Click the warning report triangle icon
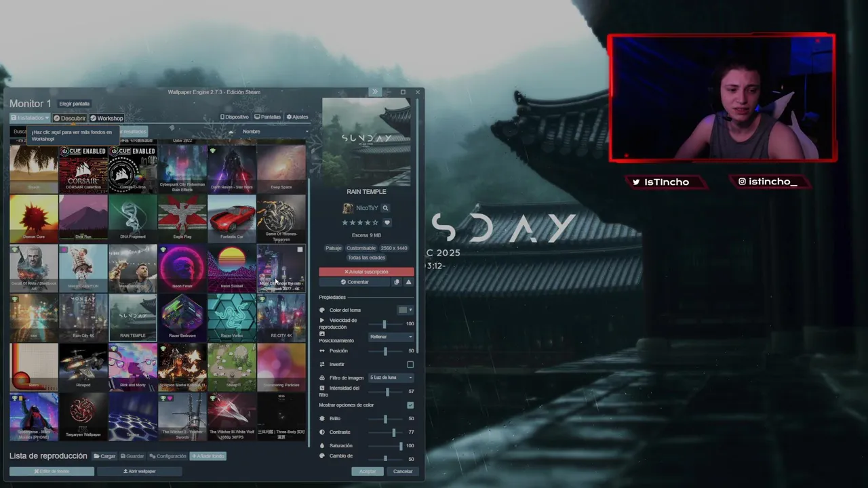 coord(408,282)
